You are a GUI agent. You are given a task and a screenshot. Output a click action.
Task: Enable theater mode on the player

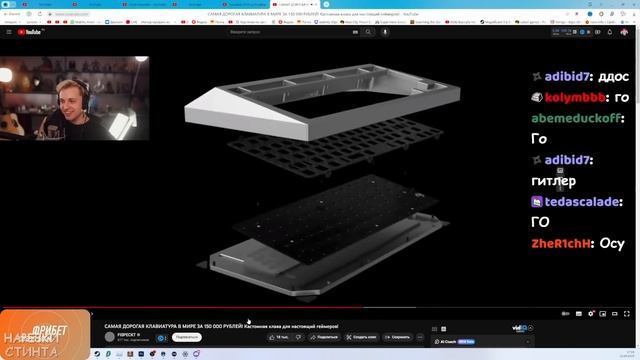pos(615,313)
